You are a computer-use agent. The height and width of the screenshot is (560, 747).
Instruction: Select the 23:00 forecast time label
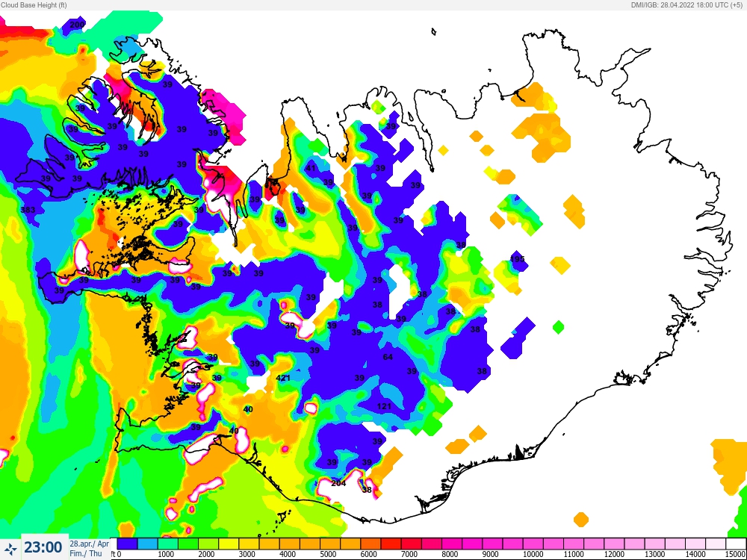[43, 547]
